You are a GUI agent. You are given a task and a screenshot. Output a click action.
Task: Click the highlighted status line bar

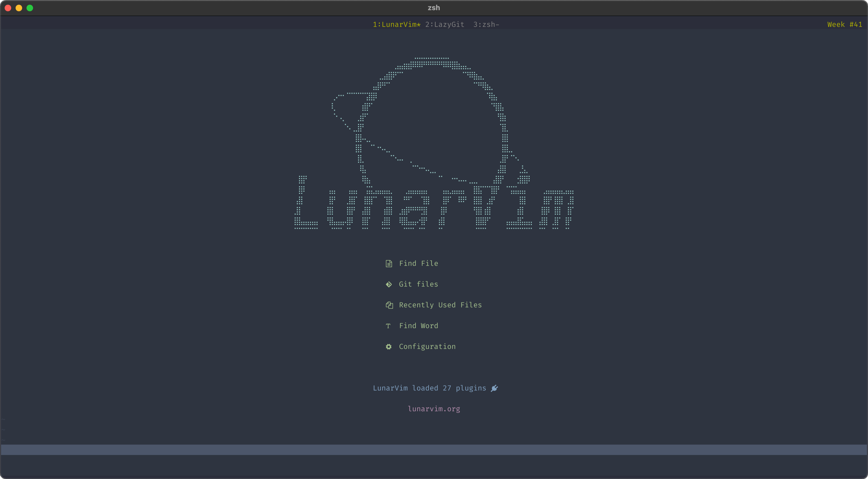tap(434, 450)
